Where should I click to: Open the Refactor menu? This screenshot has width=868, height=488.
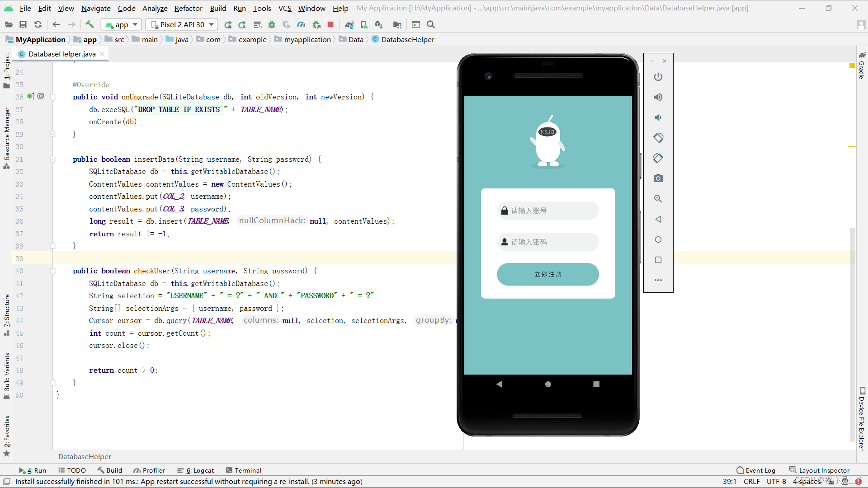tap(188, 8)
